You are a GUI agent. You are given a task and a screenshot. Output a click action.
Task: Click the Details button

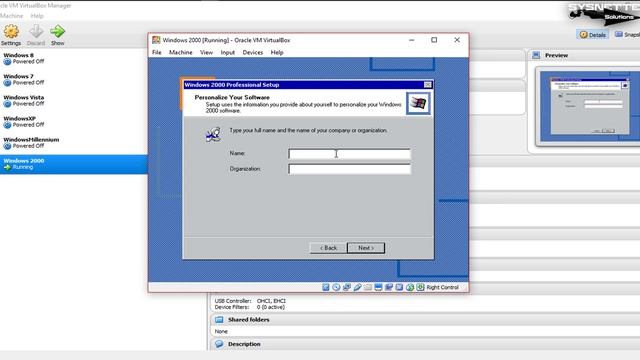pos(593,35)
